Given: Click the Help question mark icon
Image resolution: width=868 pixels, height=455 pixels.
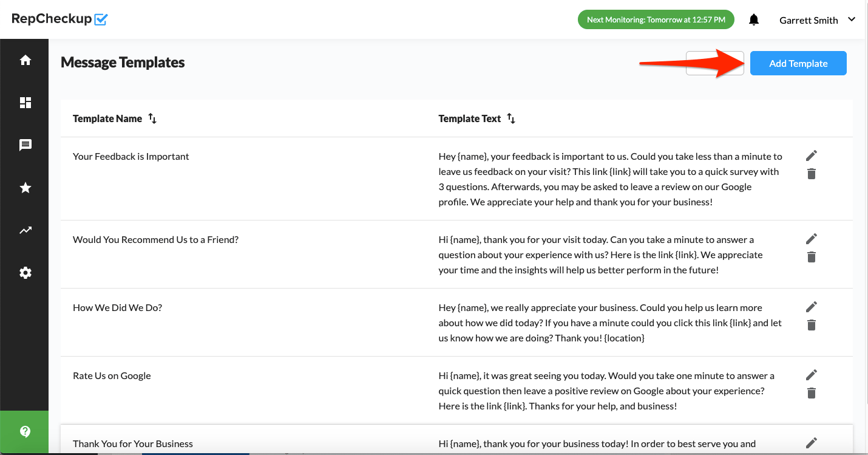Looking at the screenshot, I should pyautogui.click(x=25, y=432).
